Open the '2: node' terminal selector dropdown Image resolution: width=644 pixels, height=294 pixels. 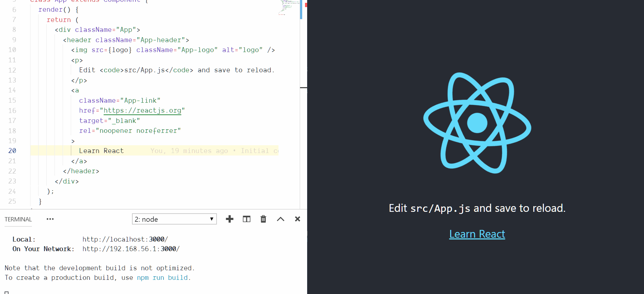click(174, 219)
